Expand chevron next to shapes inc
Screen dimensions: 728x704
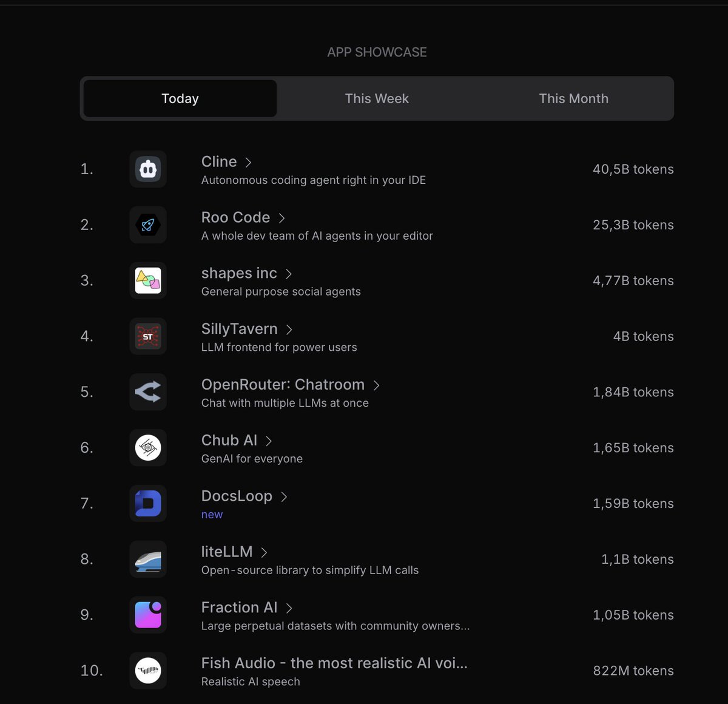[289, 274]
